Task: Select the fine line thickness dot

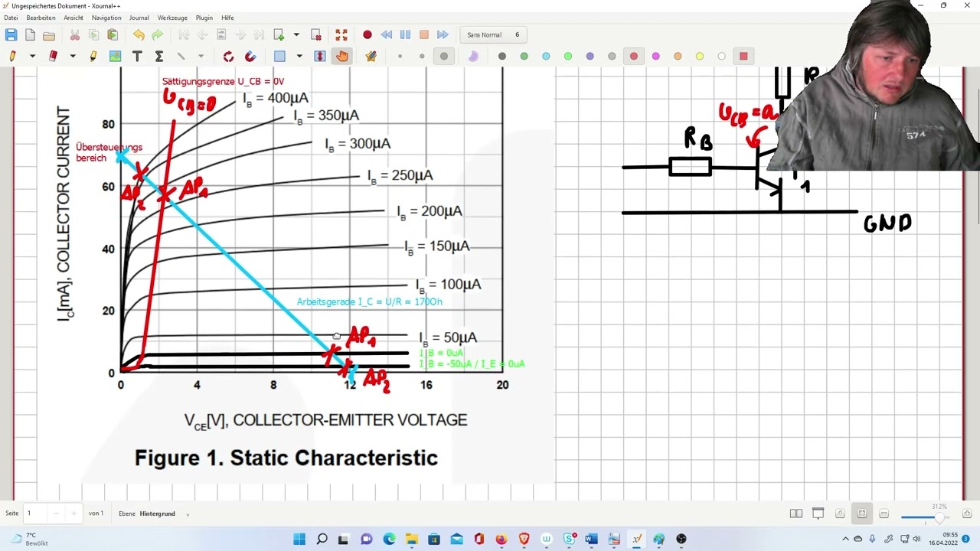Action: [400, 56]
